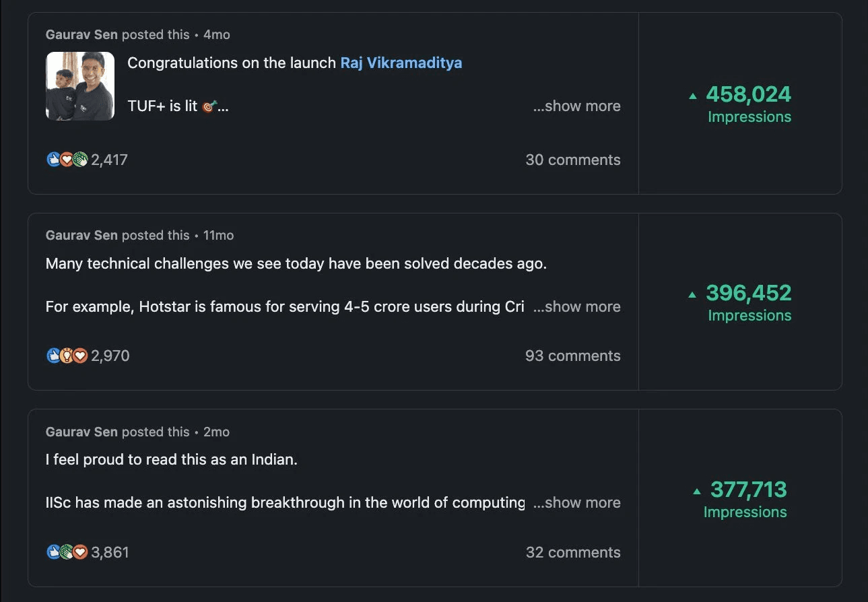Open the 32 comments link
Screen dimensions: 868x602
pos(573,552)
